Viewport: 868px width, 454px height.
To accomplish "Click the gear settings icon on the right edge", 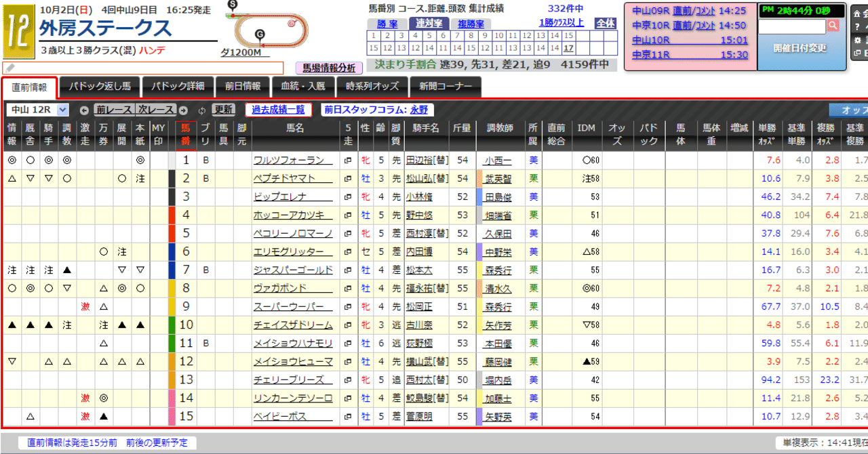I will pos(857,39).
